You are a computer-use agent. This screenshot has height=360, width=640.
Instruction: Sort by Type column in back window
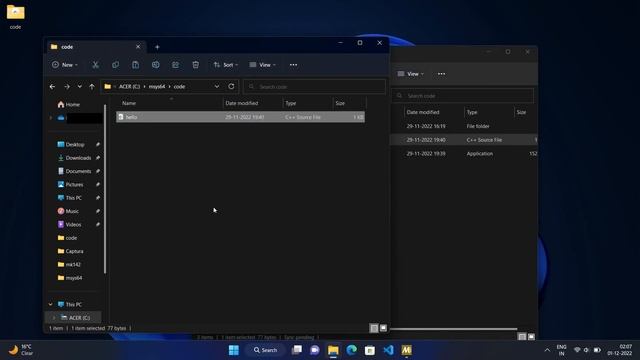[x=472, y=112]
